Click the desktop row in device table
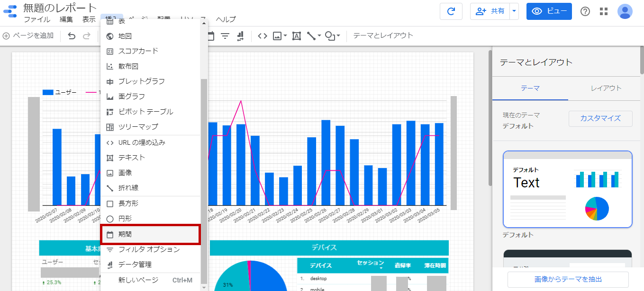The width and height of the screenshot is (644, 291). [x=372, y=279]
